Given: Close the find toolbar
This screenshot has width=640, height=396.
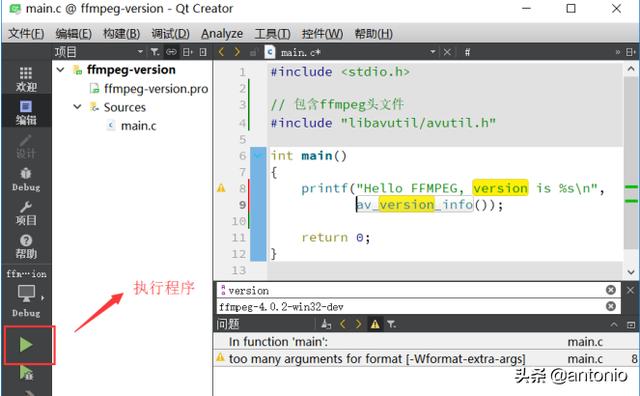Looking at the screenshot, I should point(630,290).
